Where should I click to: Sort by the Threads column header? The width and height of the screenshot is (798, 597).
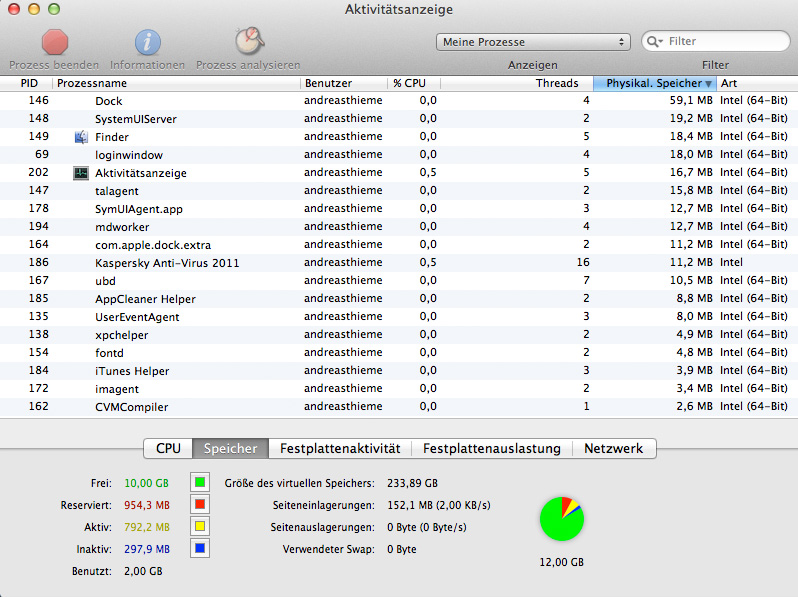point(517,83)
